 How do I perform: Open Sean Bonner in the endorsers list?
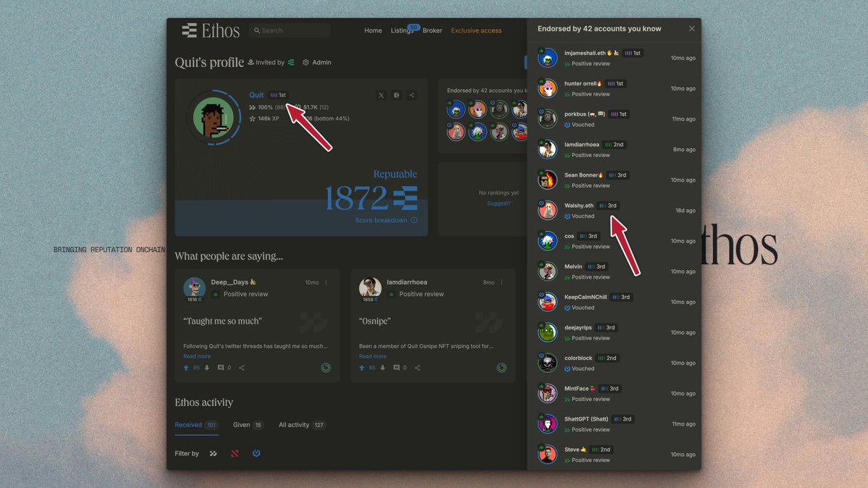[x=614, y=180]
